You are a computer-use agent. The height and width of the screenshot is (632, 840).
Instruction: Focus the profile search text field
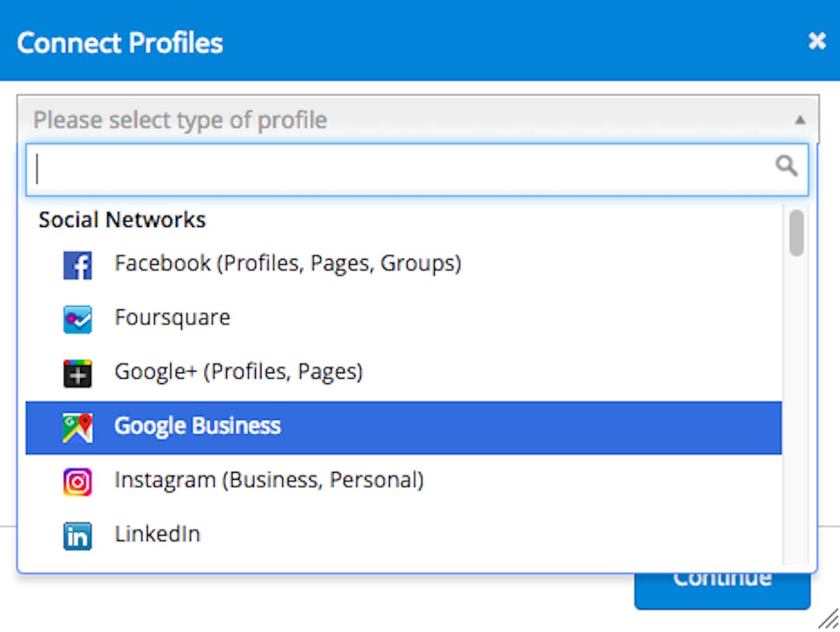417,169
